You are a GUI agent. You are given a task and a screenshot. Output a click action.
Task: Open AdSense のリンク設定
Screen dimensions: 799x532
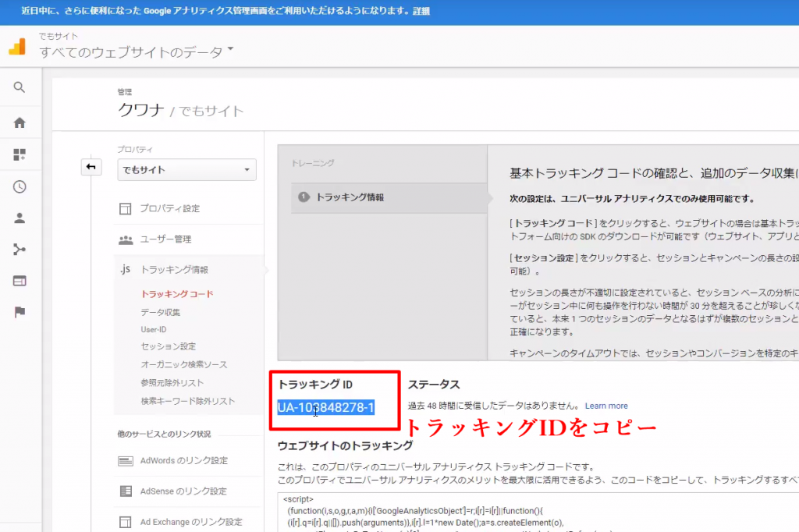pyautogui.click(x=183, y=491)
